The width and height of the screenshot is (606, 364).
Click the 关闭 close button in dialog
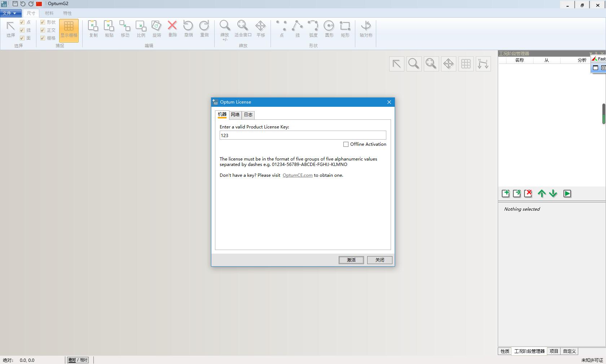380,260
